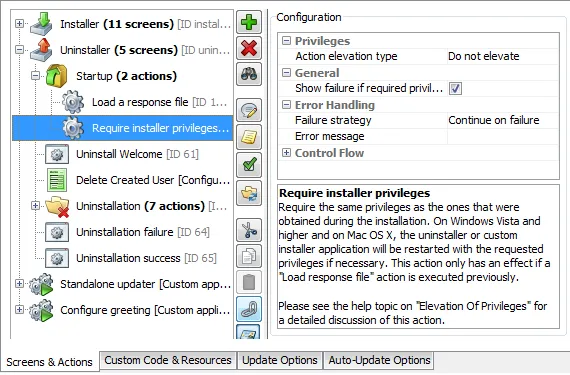
Task: Collapse the Startup (2 actions) node
Action: point(35,76)
